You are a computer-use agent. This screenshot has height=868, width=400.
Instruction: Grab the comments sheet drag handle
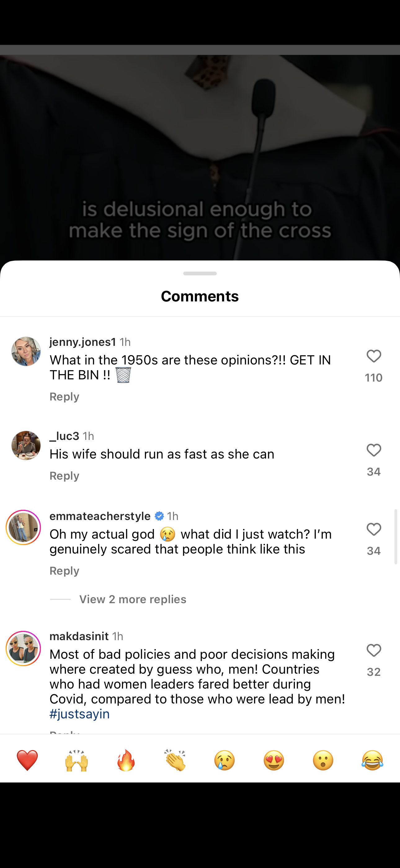pos(200,273)
